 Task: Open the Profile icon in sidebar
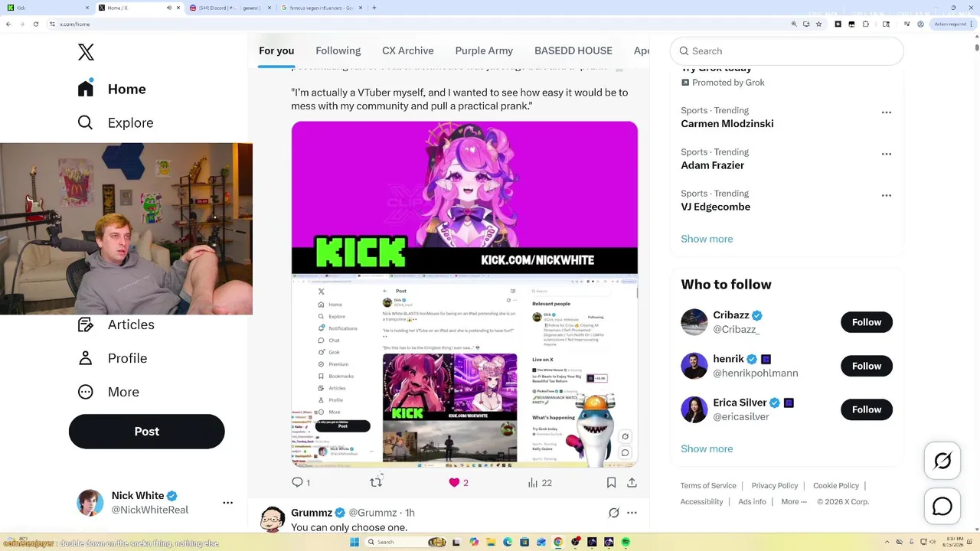coord(86,358)
